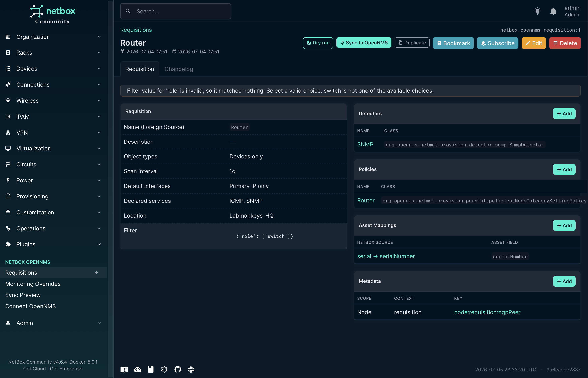
Task: Open serial → serialNumber mapping link
Action: tap(386, 256)
